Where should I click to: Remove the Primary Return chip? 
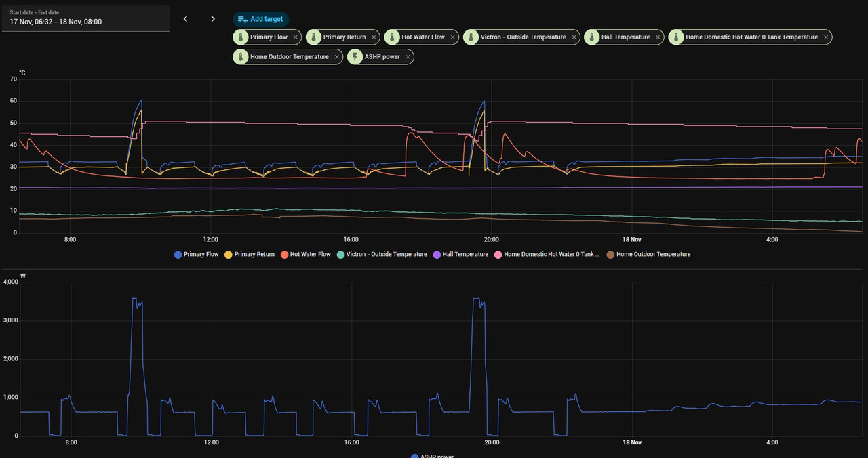point(374,37)
